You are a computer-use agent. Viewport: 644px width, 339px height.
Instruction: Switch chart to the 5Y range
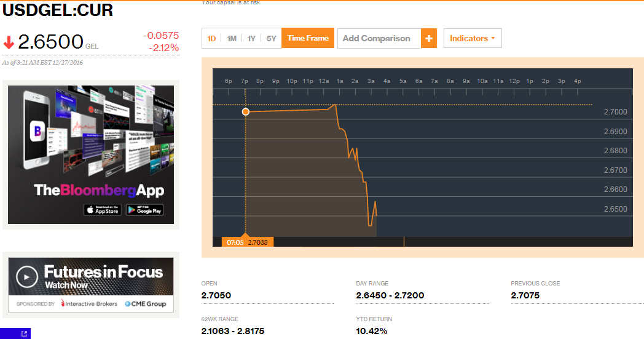271,38
